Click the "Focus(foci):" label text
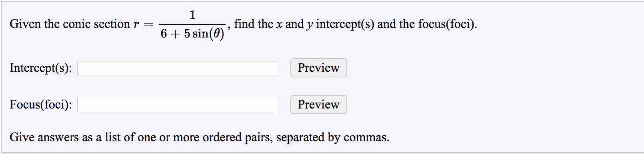This screenshot has height=154, width=644. pyautogui.click(x=41, y=105)
